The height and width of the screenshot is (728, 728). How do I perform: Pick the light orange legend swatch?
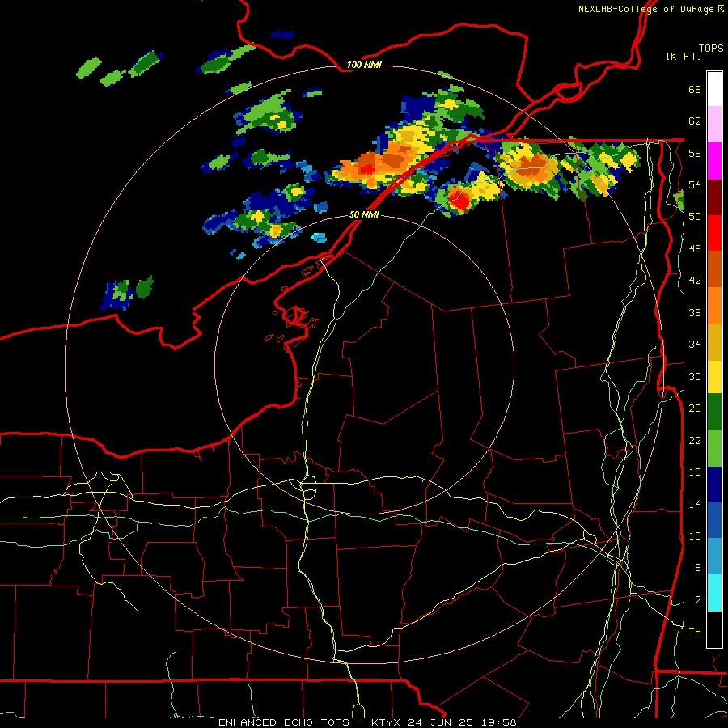pos(714,306)
